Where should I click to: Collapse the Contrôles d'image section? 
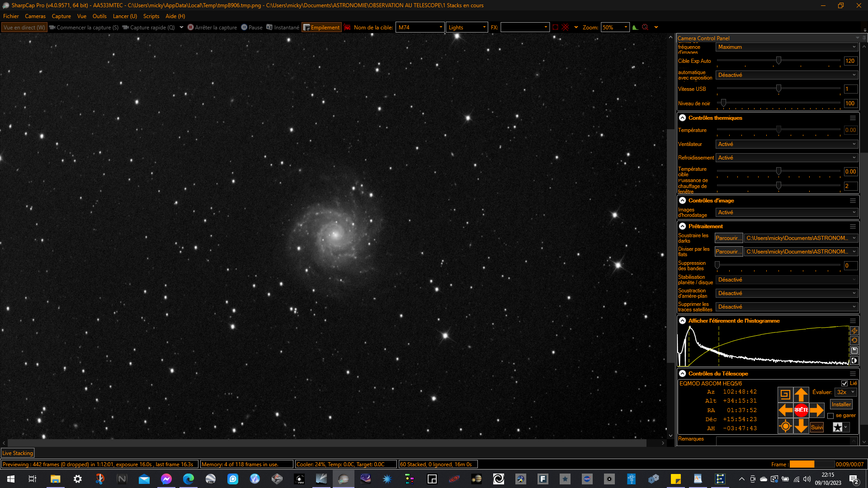pyautogui.click(x=682, y=201)
